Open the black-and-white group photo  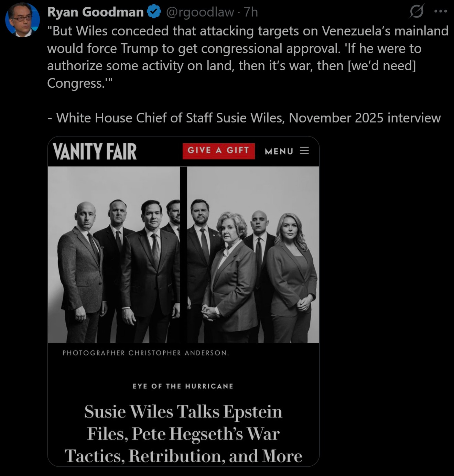(x=183, y=255)
